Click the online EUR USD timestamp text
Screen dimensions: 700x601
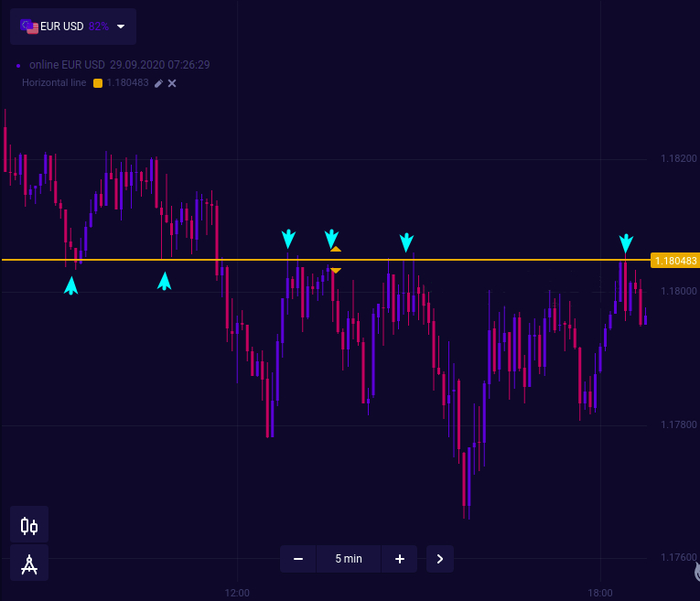120,65
